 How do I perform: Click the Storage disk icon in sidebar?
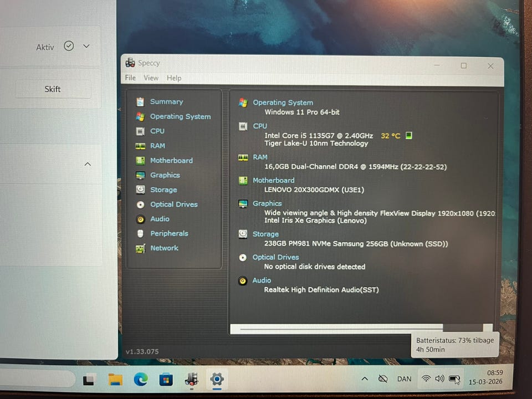pos(140,190)
